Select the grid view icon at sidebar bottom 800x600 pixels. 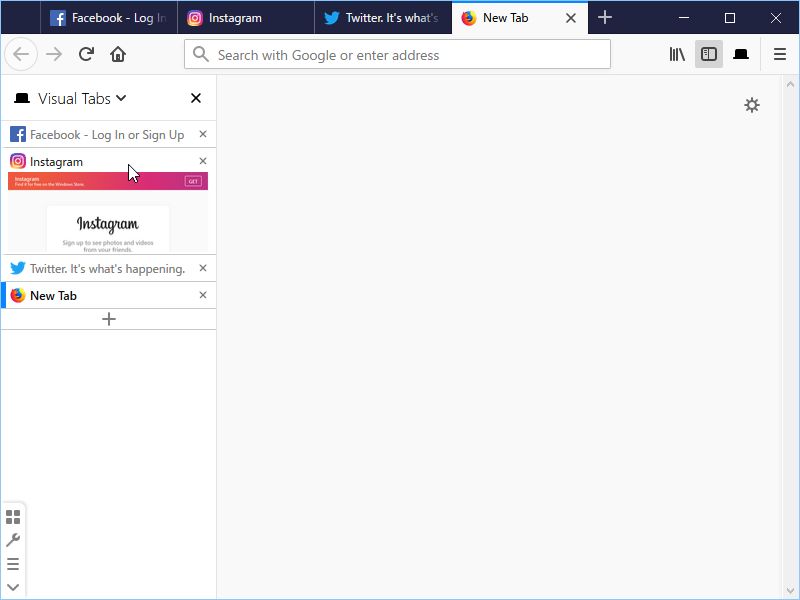pos(13,517)
